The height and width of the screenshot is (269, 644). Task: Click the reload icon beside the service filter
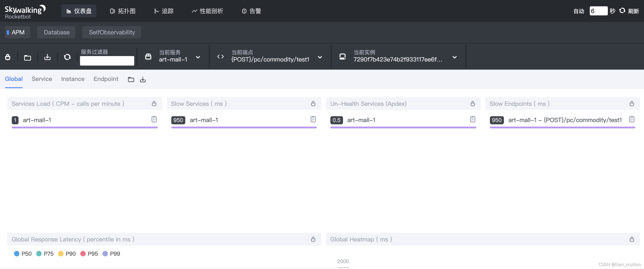(67, 57)
